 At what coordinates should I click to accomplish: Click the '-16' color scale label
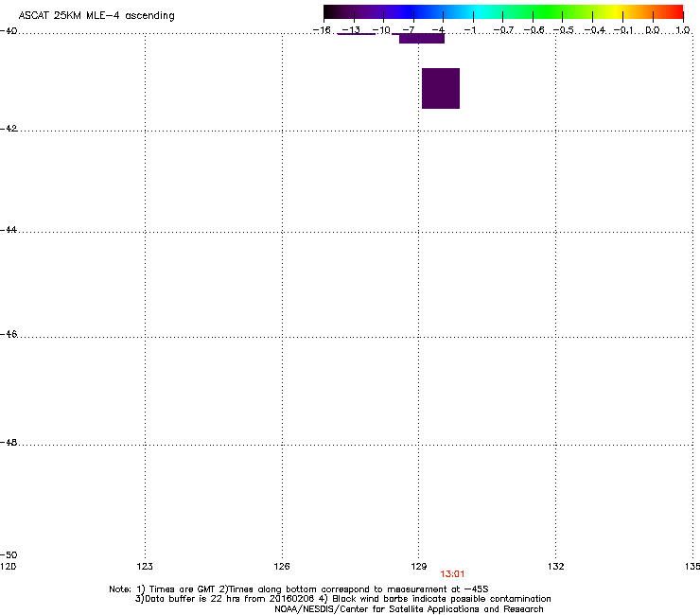click(322, 30)
